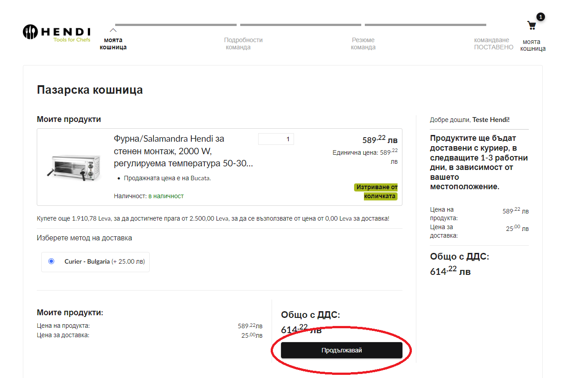This screenshot has width=588, height=378.
Task: Click Продажната цена е на Bucata text
Action: tap(167, 178)
